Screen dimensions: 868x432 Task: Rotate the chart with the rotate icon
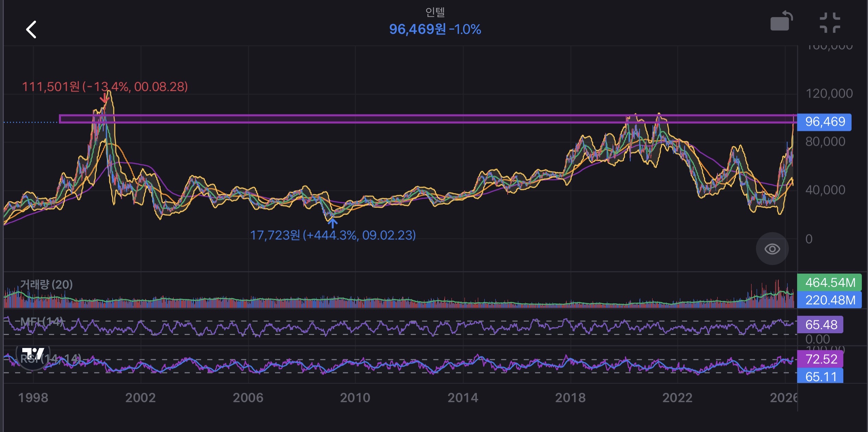[x=781, y=21]
